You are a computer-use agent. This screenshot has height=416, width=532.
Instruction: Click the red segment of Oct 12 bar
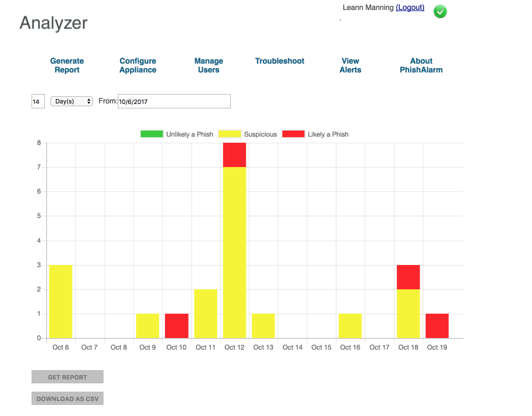(234, 155)
